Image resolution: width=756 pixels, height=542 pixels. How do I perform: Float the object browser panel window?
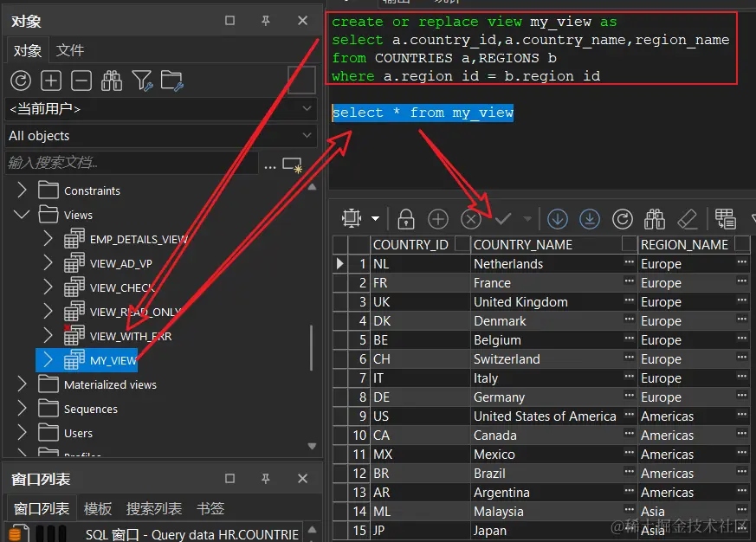tap(230, 21)
